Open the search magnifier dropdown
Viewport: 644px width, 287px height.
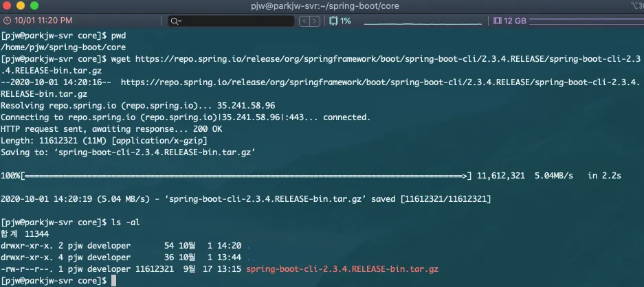click(176, 21)
